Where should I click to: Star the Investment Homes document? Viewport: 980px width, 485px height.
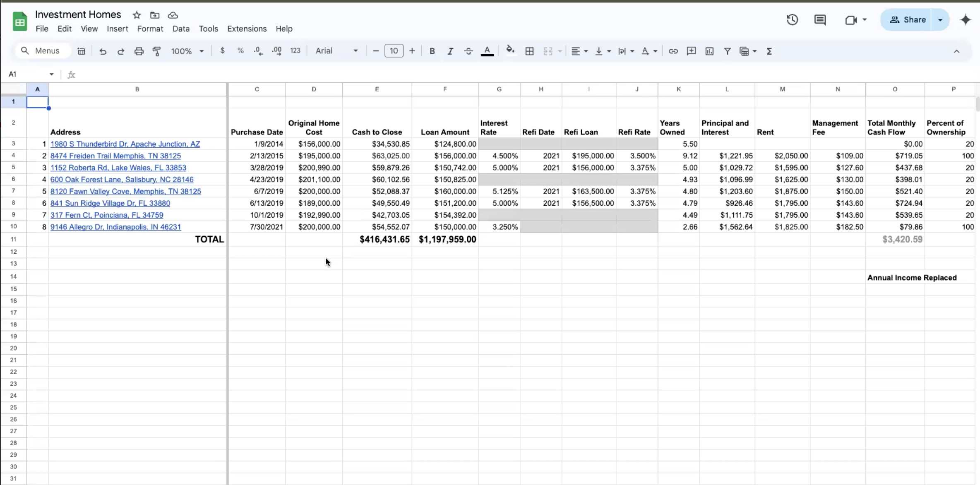(137, 15)
